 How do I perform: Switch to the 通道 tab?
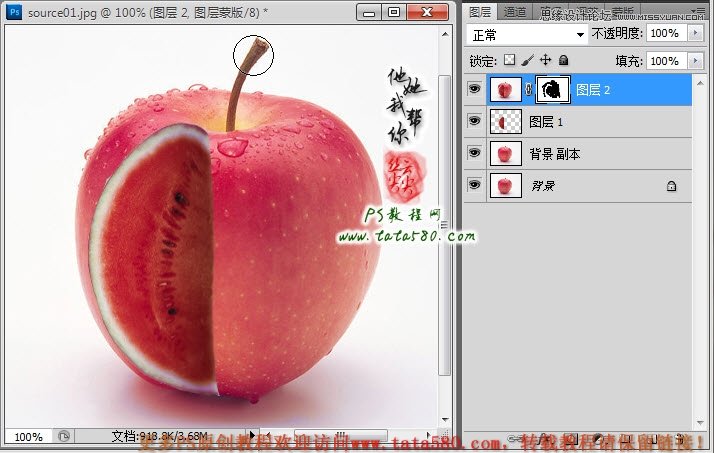click(x=515, y=12)
